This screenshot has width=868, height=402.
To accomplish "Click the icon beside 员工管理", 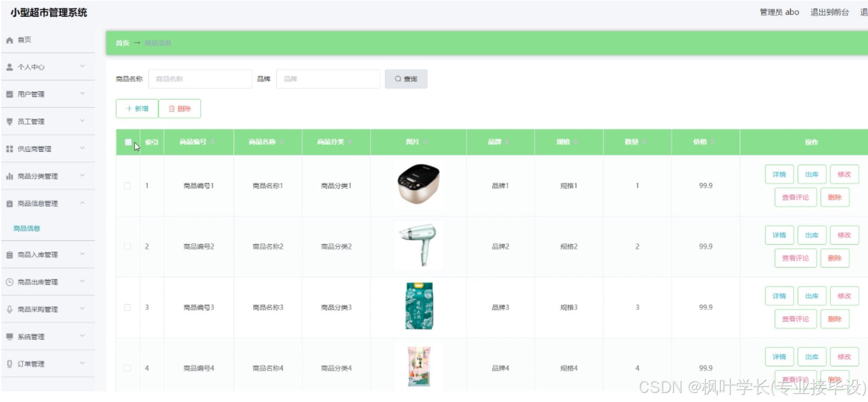I will click(9, 122).
